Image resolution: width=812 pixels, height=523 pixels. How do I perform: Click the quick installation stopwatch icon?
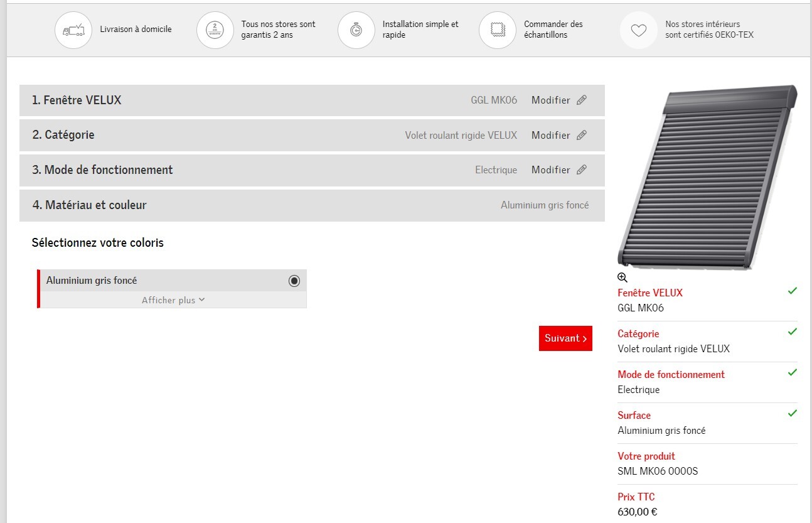(356, 30)
